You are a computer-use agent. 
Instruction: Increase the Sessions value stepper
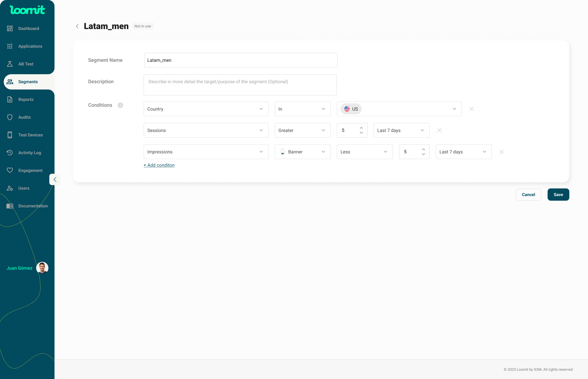[361, 128]
